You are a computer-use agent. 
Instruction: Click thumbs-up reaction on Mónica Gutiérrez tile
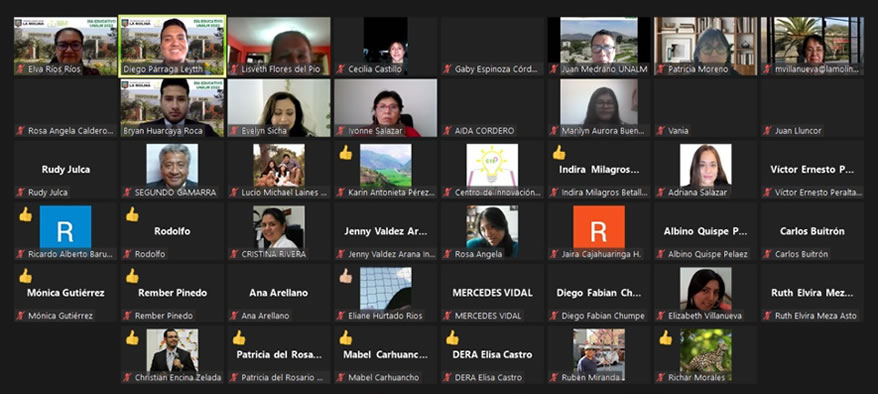coord(25,276)
